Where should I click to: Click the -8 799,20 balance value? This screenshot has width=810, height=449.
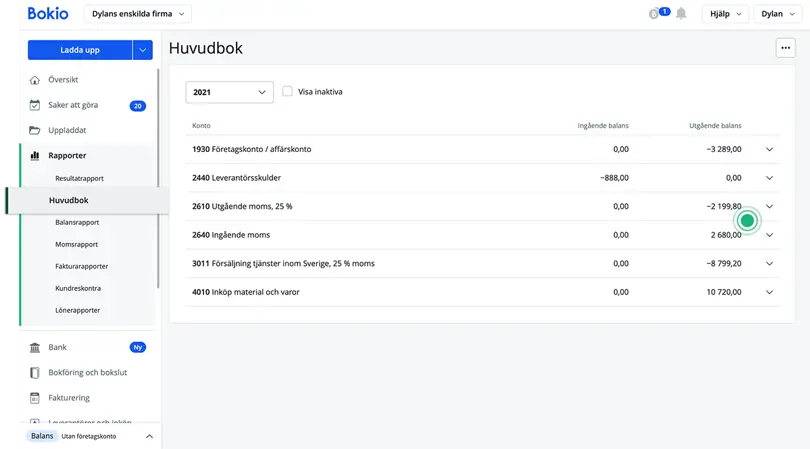click(724, 264)
